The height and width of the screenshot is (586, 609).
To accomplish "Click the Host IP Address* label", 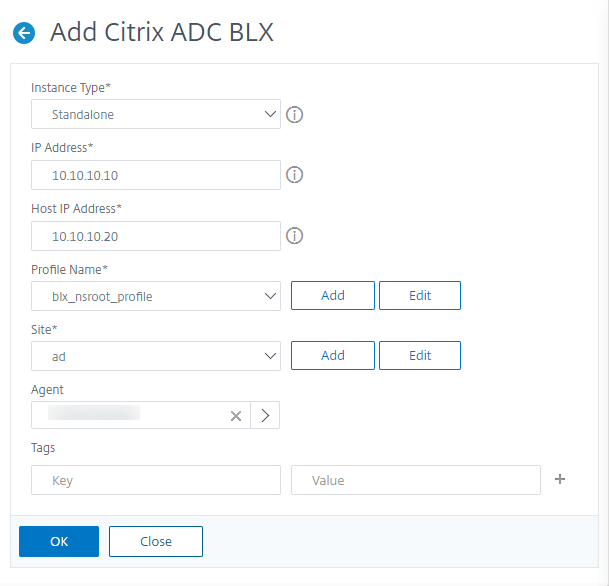I will point(77,209).
